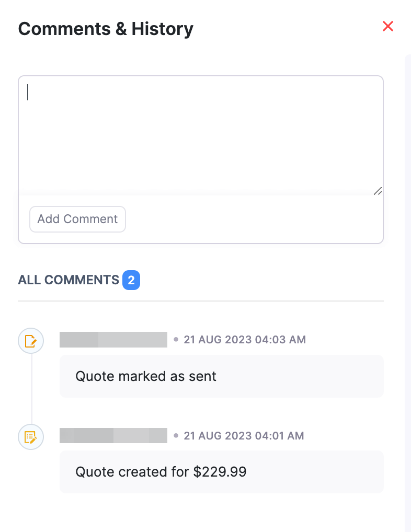Click the blue comment count badge
The image size is (411, 532).
point(131,281)
